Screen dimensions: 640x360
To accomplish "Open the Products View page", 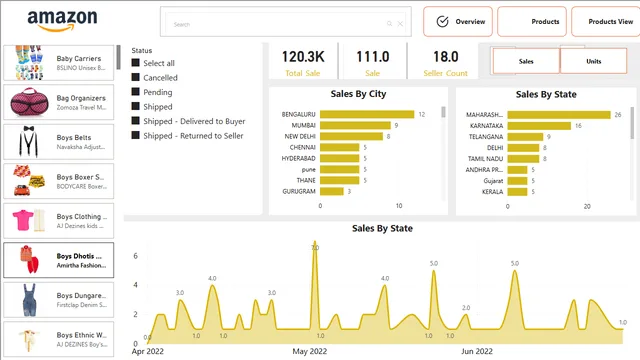I will (x=606, y=22).
